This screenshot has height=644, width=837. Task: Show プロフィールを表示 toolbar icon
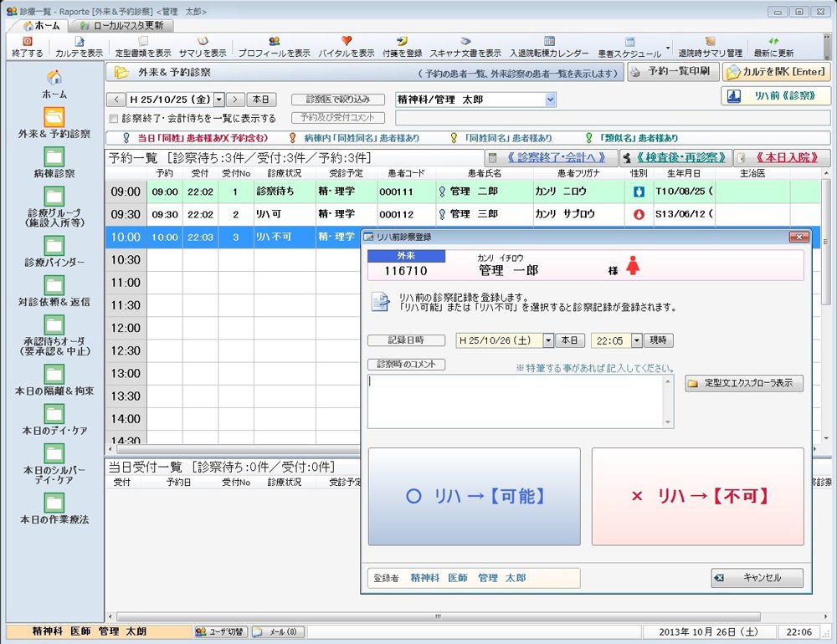[275, 42]
